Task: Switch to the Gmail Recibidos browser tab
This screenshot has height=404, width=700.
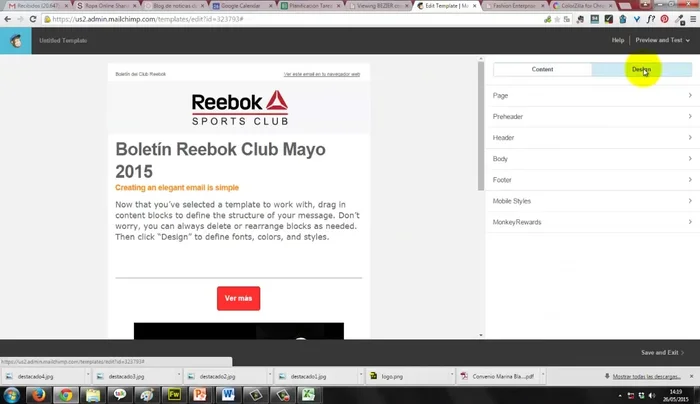Action: pyautogui.click(x=38, y=6)
